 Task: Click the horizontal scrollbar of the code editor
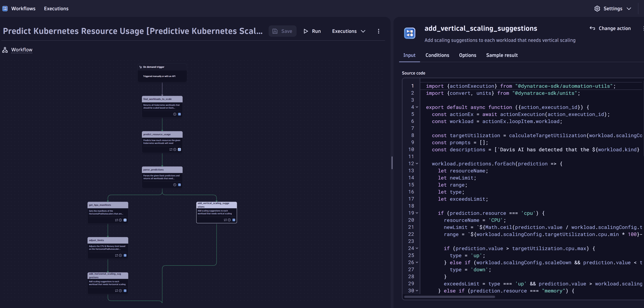(449, 297)
